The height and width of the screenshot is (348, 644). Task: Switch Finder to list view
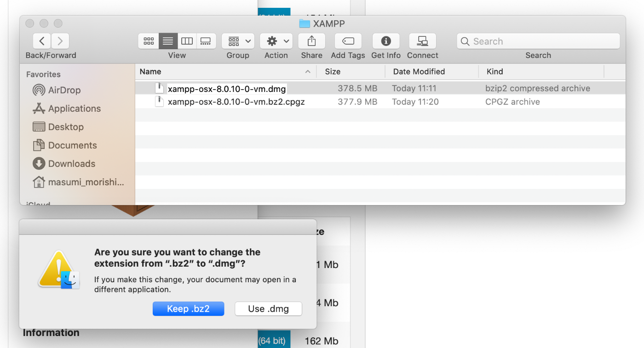tap(168, 41)
